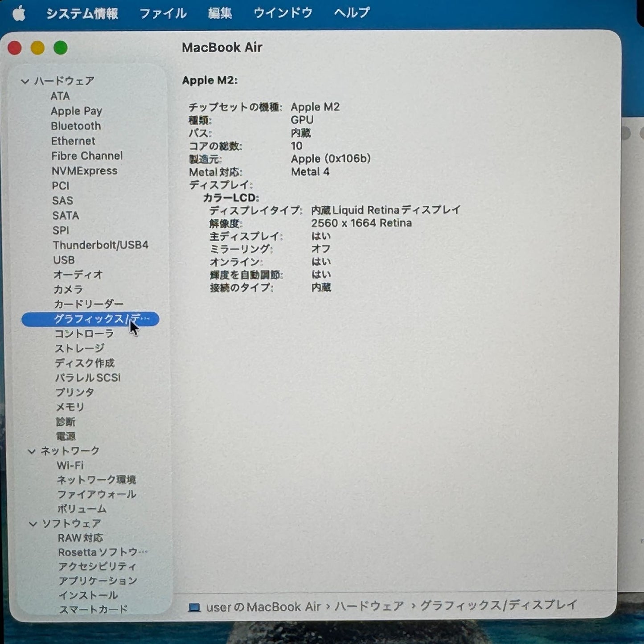The image size is (644, 644).
Task: Select ATA in the sidebar
Action: pyautogui.click(x=60, y=96)
